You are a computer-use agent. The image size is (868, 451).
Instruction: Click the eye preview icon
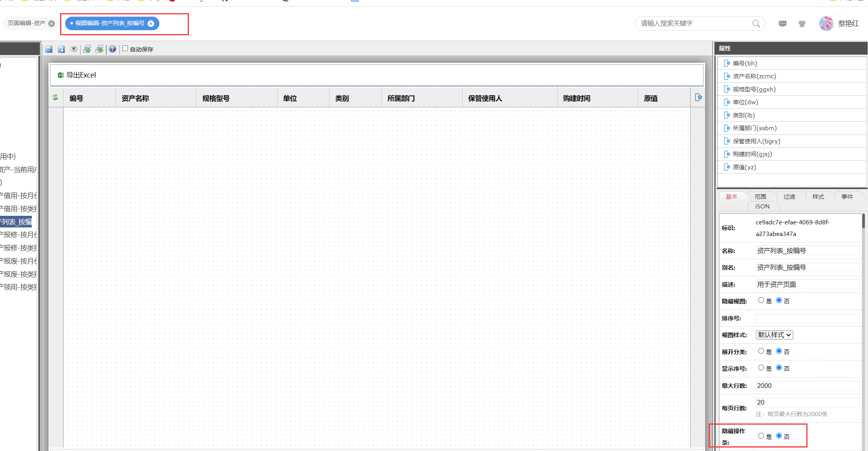(74, 49)
